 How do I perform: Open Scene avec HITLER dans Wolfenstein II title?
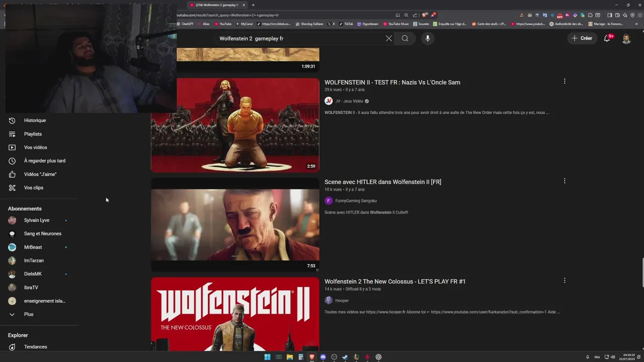pyautogui.click(x=383, y=182)
